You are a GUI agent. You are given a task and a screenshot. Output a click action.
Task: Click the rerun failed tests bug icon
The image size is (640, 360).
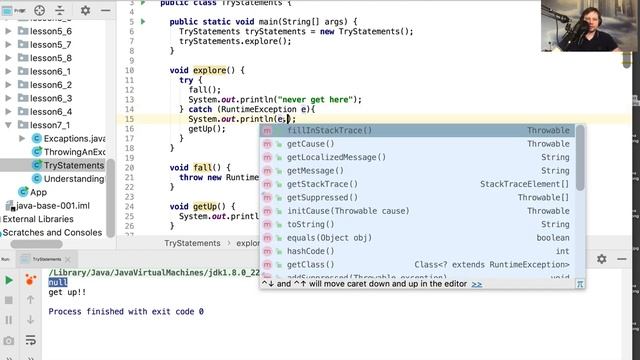pyautogui.click(x=30, y=280)
